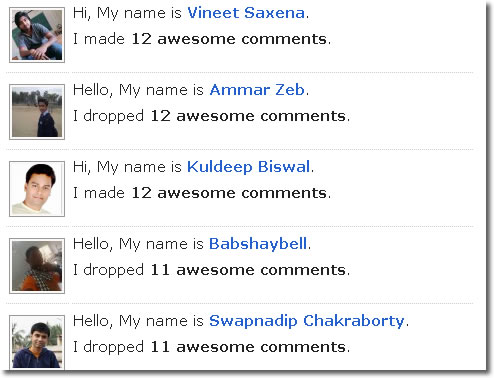Screen dimensions: 494x378
Task: Visit the Babshaybell commenter link
Action: click(x=258, y=244)
